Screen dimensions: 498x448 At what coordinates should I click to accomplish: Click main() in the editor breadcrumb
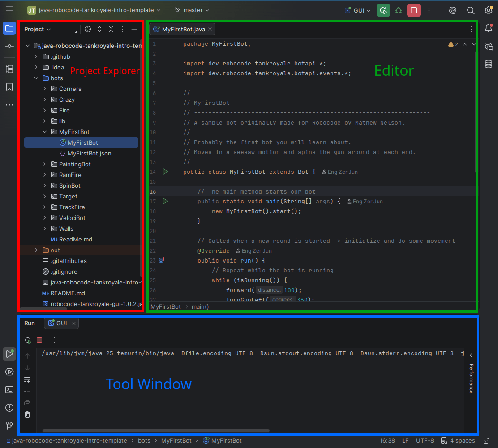[200, 306]
